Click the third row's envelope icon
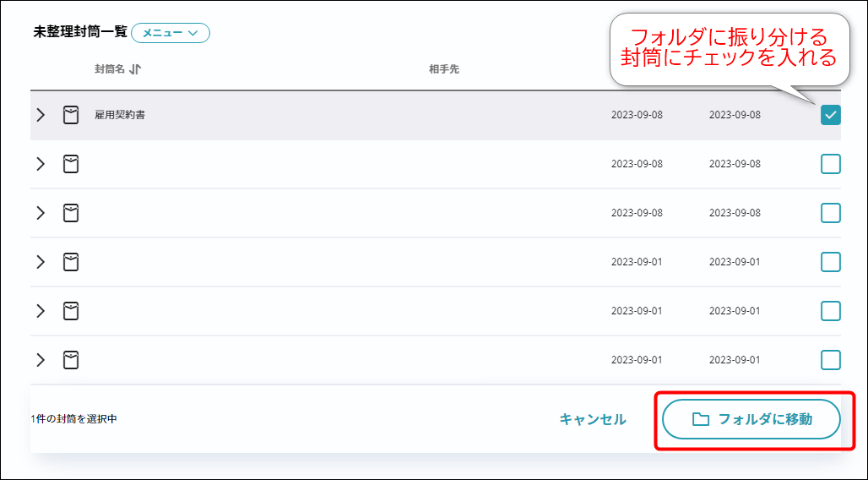This screenshot has height=480, width=868. tap(71, 213)
